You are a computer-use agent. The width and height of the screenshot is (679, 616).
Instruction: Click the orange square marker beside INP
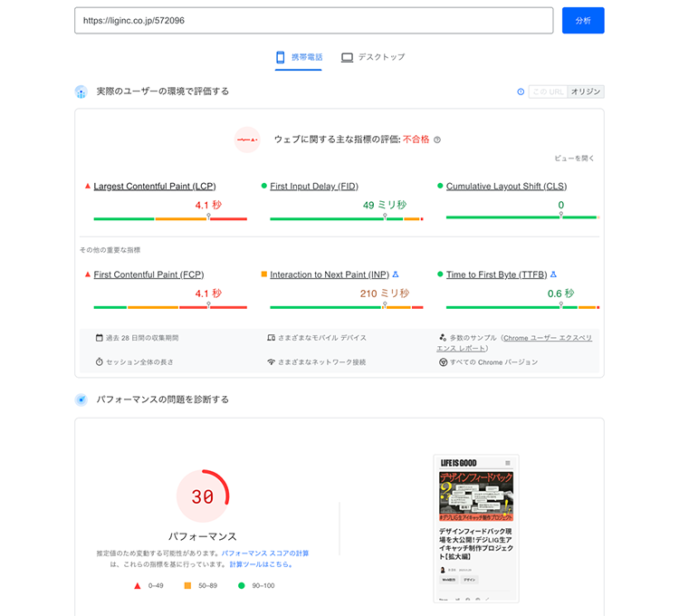pyautogui.click(x=263, y=274)
